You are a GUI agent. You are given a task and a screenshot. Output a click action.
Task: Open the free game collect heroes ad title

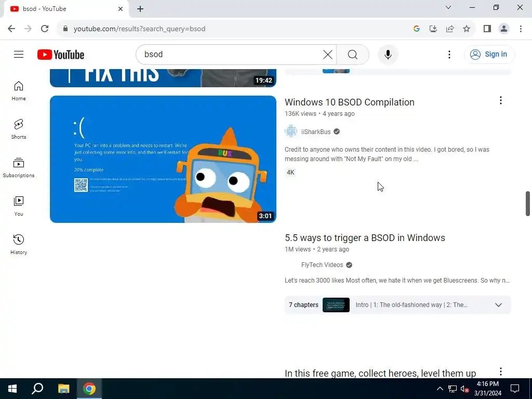tap(380, 373)
